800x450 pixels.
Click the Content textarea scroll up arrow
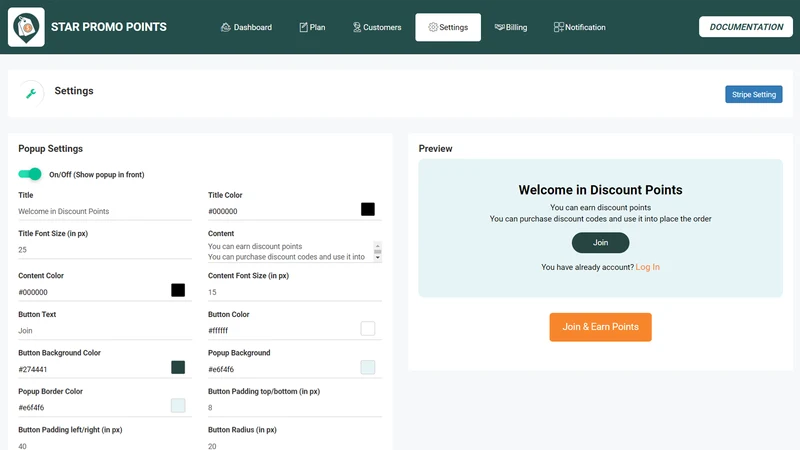[378, 245]
